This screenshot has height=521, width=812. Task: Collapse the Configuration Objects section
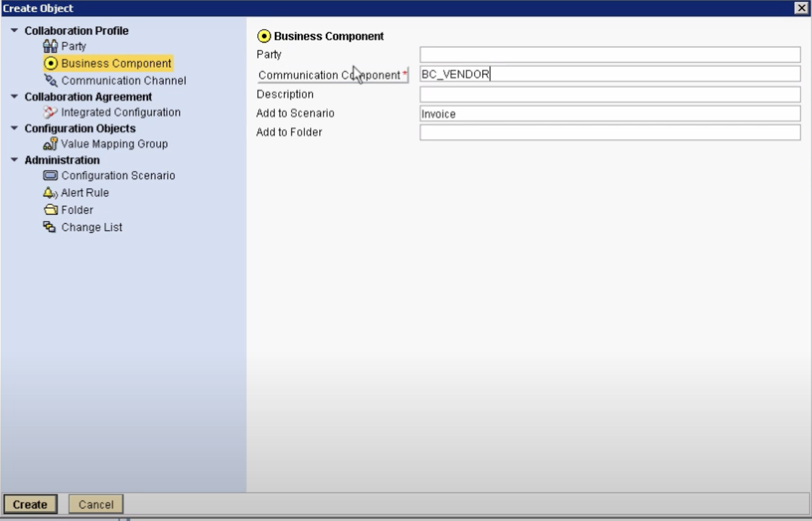(x=14, y=128)
